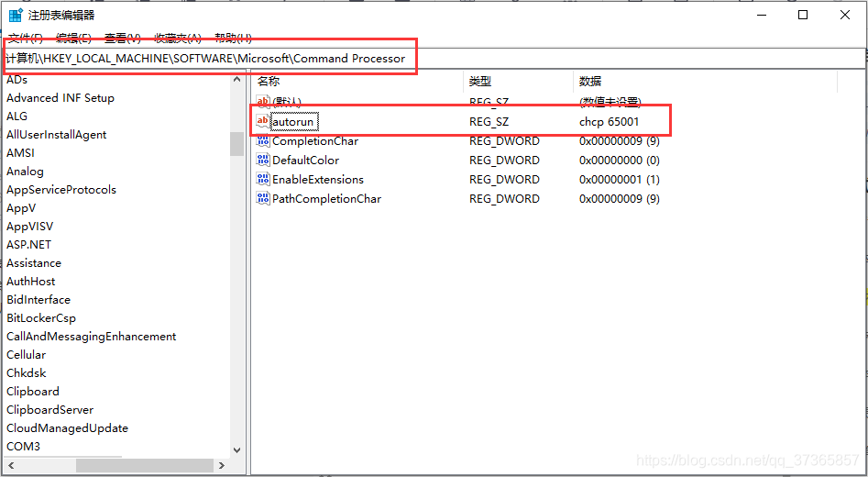The image size is (868, 477).
Task: Click the registry path address bar
Action: 434,58
